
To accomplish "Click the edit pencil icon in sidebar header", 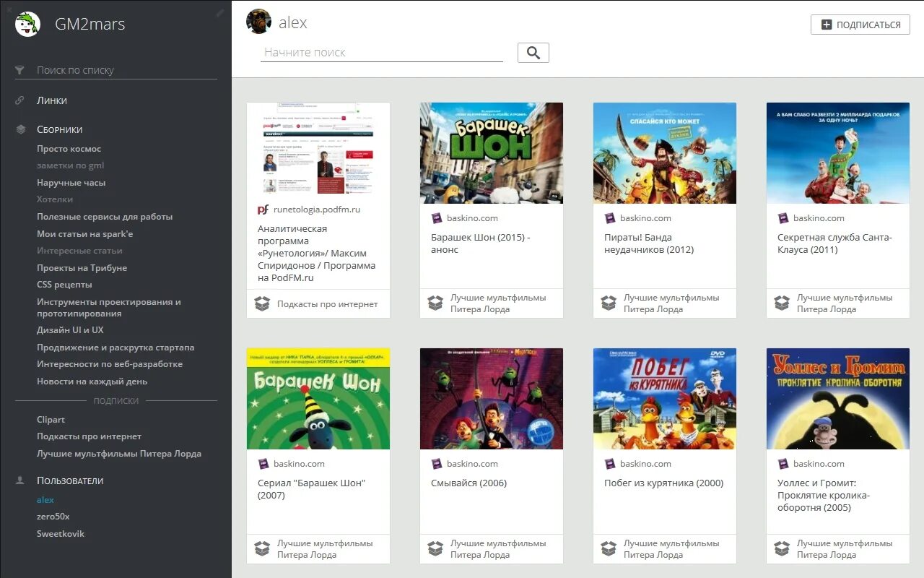I will pos(220,12).
